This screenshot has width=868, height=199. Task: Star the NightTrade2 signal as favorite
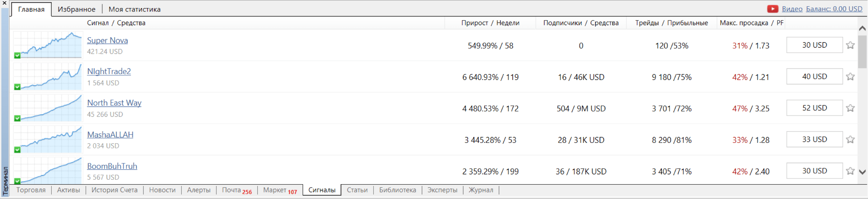(850, 77)
